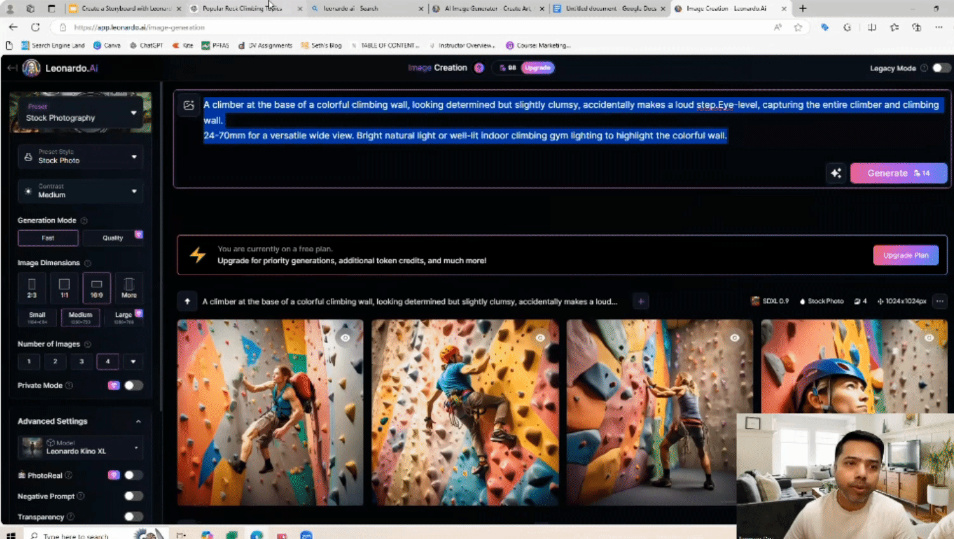Enable the Negative Prompt switch
This screenshot has width=954, height=539.
[133, 496]
